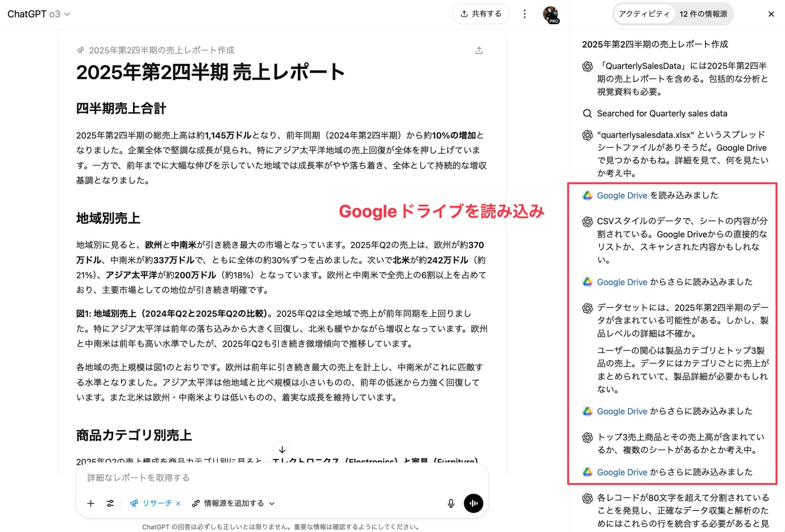Open the PRO user profile avatar
The width and height of the screenshot is (785, 532).
(550, 14)
